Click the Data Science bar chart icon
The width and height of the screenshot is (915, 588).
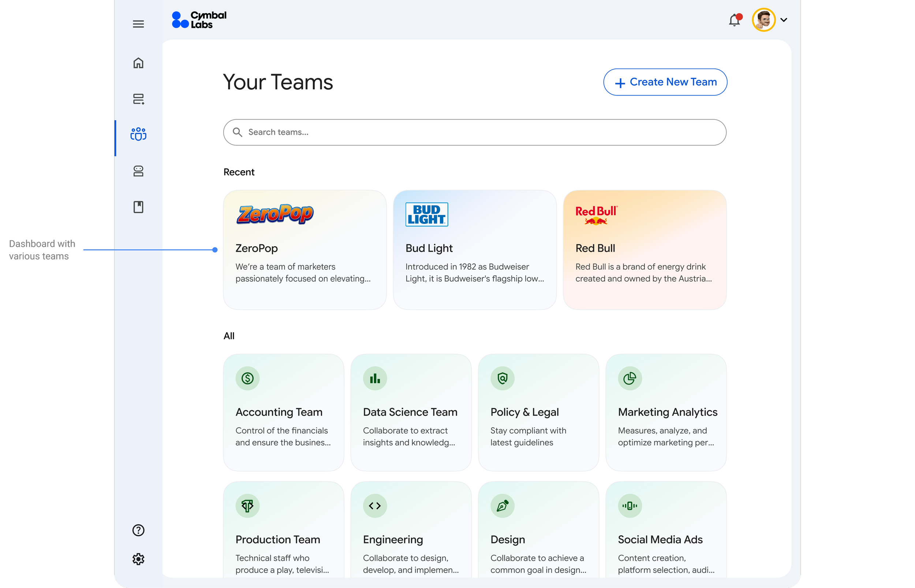click(x=375, y=378)
